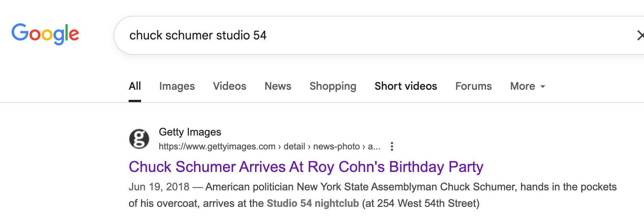Click the 'Jun 19, 2018' date text
Viewport: 644px width, 223px height.
pyautogui.click(x=159, y=187)
